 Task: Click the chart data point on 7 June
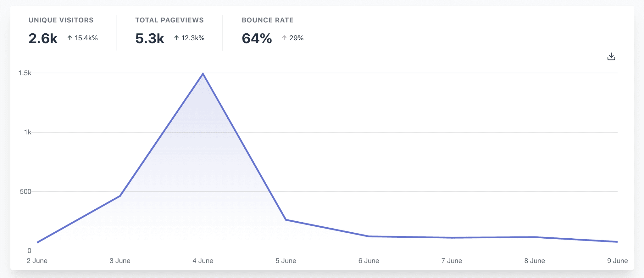(x=452, y=238)
